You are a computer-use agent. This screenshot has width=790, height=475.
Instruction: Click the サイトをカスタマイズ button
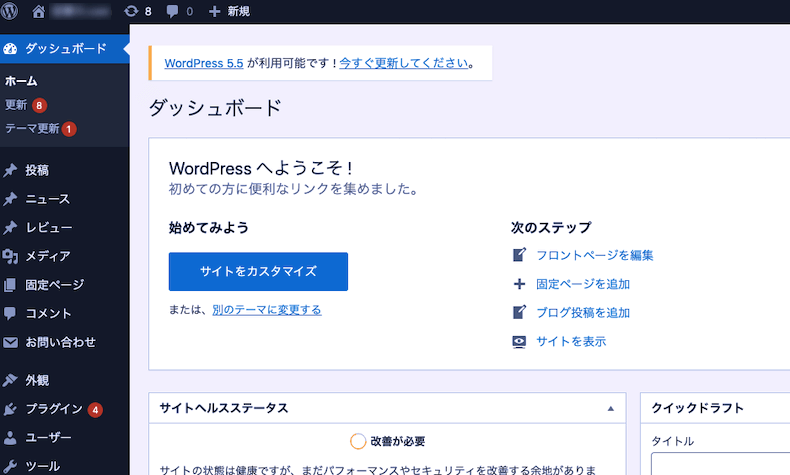point(258,272)
